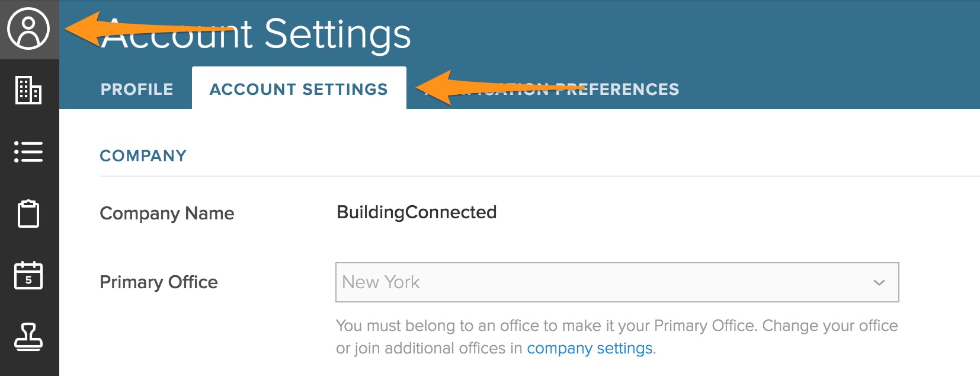Click the BuildingConnected company name value
The width and height of the screenshot is (980, 376).
[x=417, y=212]
